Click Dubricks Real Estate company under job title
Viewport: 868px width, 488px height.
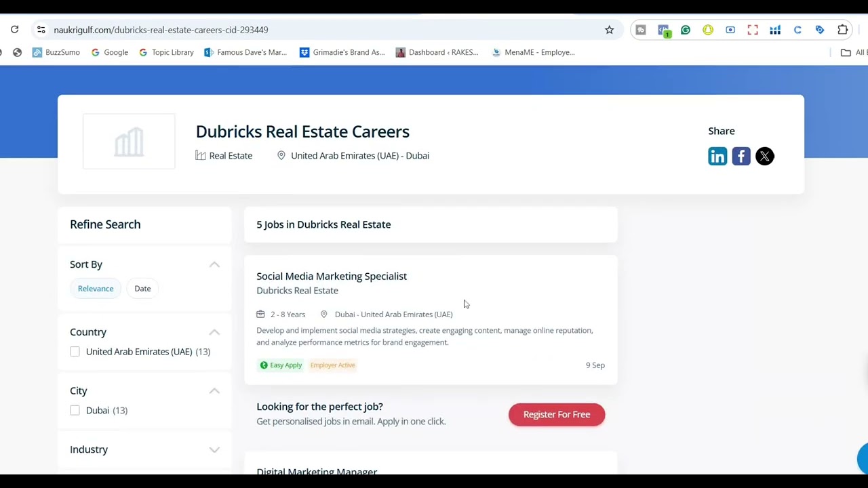pyautogui.click(x=297, y=291)
